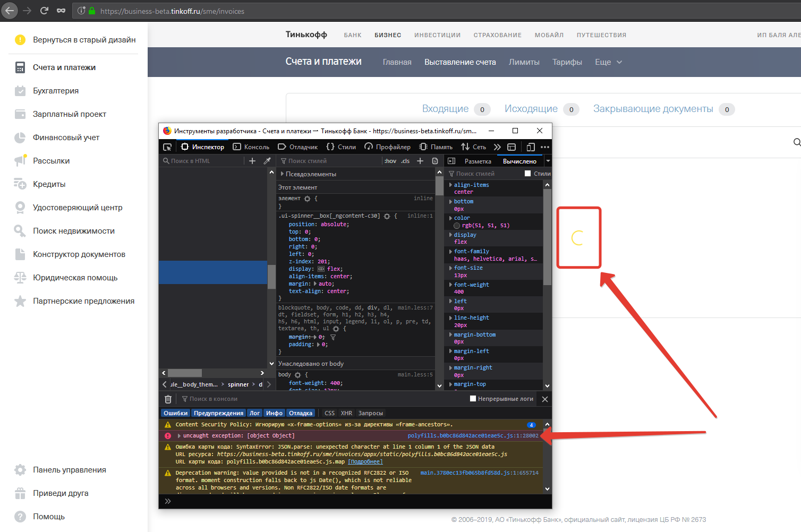This screenshot has width=801, height=532.
Task: Toggle the :hov pseudo-class panel
Action: [390, 161]
